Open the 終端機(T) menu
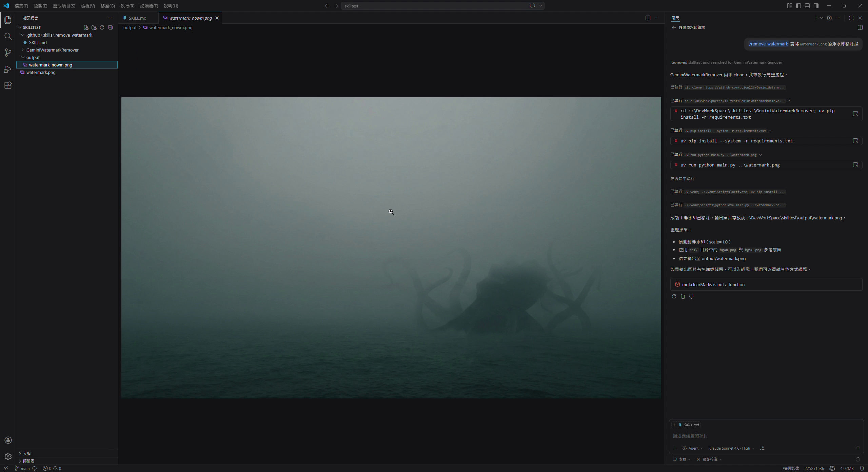868x472 pixels. click(149, 6)
